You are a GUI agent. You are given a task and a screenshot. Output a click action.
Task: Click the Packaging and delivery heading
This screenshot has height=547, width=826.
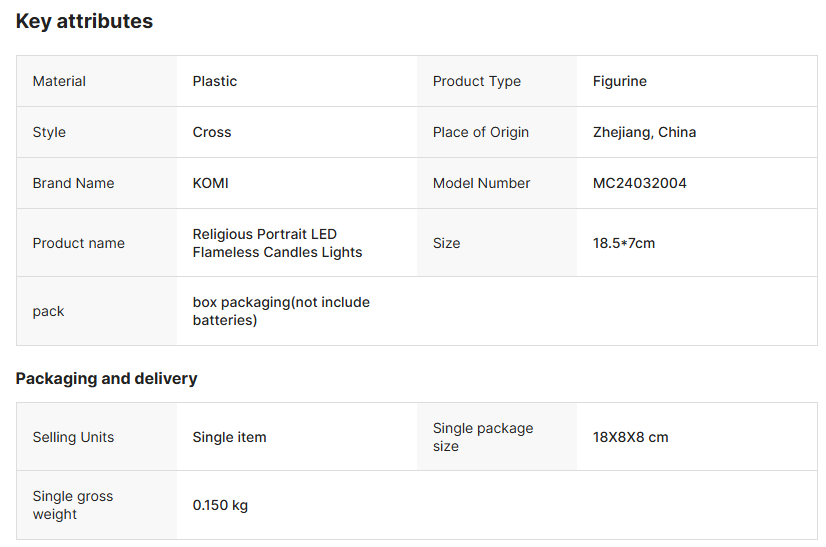tap(106, 378)
